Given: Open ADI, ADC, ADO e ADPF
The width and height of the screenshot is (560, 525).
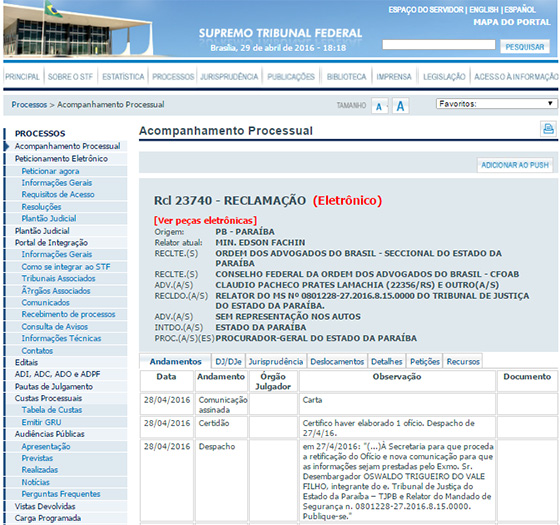Looking at the screenshot, I should coord(57,374).
